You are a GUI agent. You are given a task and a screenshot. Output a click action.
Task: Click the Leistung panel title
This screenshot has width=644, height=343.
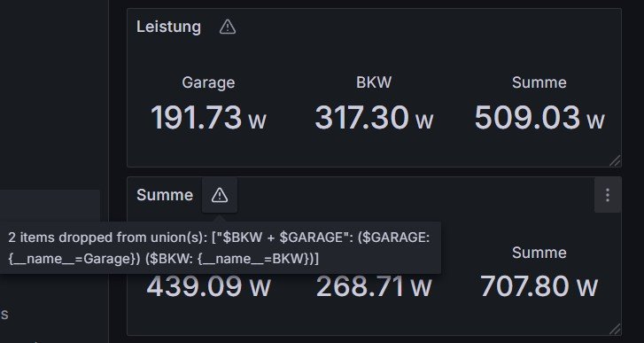click(x=168, y=27)
